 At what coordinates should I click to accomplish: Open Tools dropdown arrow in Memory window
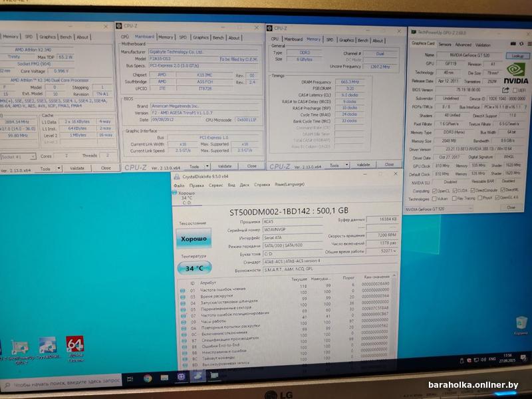(346, 165)
